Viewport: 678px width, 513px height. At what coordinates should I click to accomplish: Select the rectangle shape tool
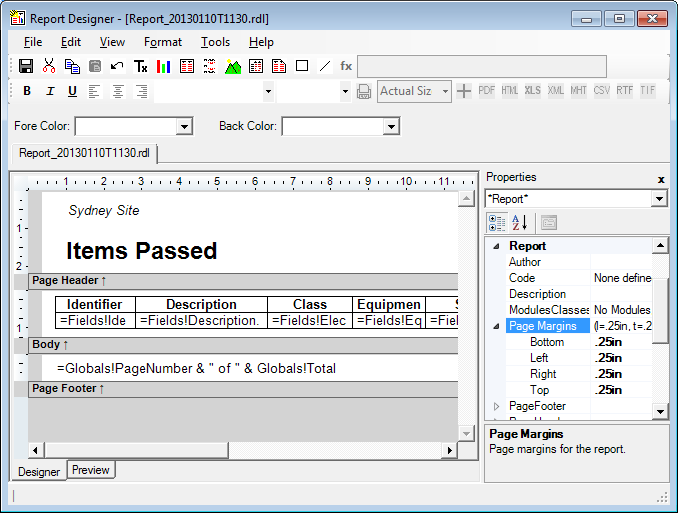coord(302,66)
